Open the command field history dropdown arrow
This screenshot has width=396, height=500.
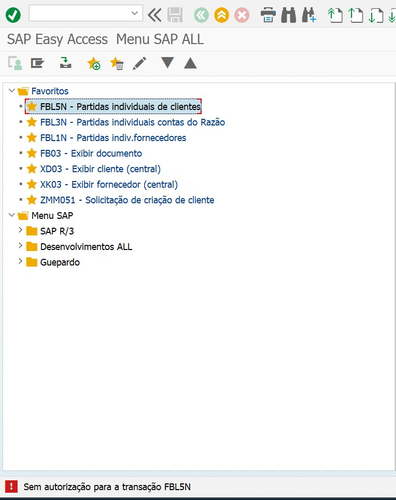click(135, 13)
